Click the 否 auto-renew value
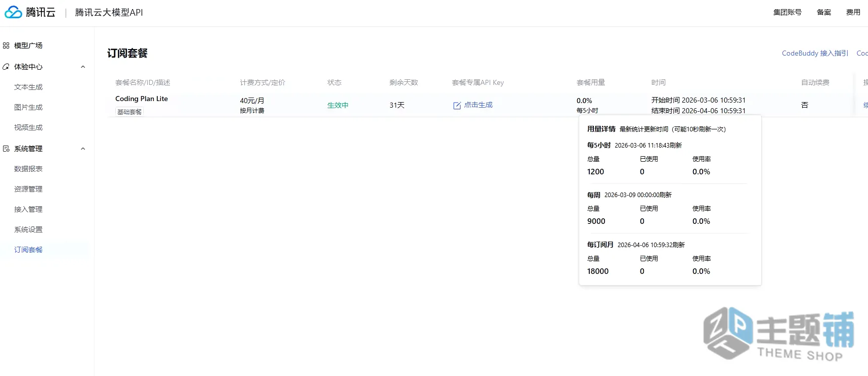Image resolution: width=868 pixels, height=376 pixels. pyautogui.click(x=805, y=105)
